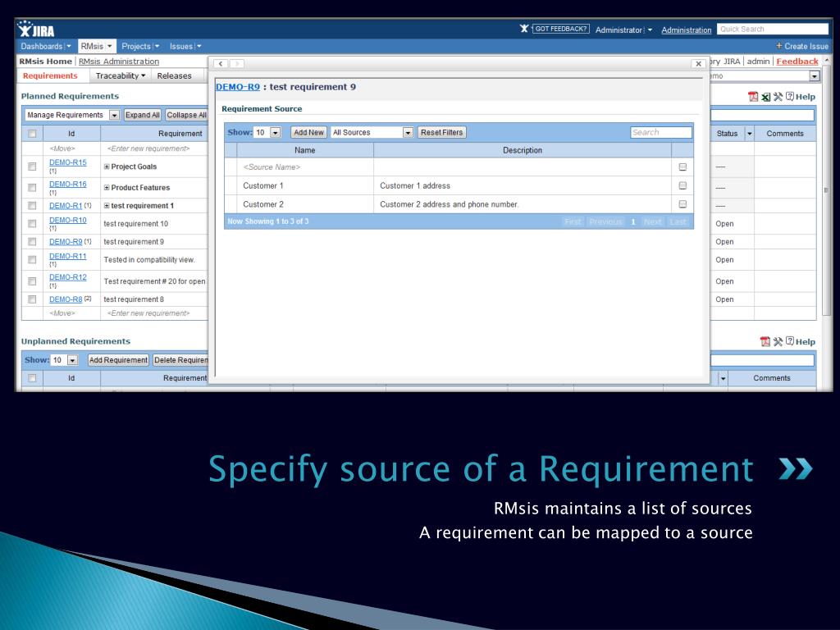Open the Manage Requirements dropdown
The width and height of the screenshot is (840, 630).
[x=114, y=115]
